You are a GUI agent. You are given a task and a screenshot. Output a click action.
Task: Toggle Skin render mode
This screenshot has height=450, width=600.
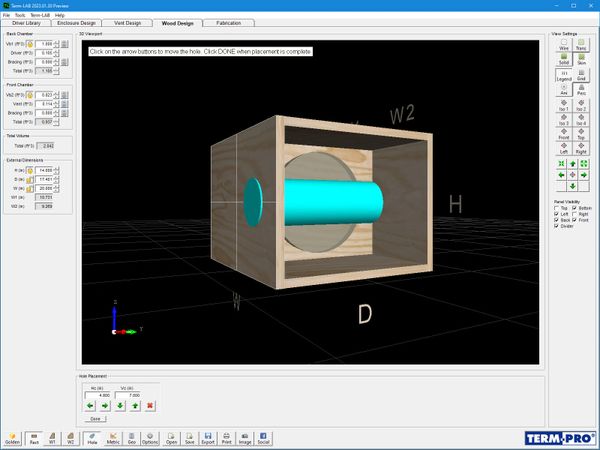[581, 59]
